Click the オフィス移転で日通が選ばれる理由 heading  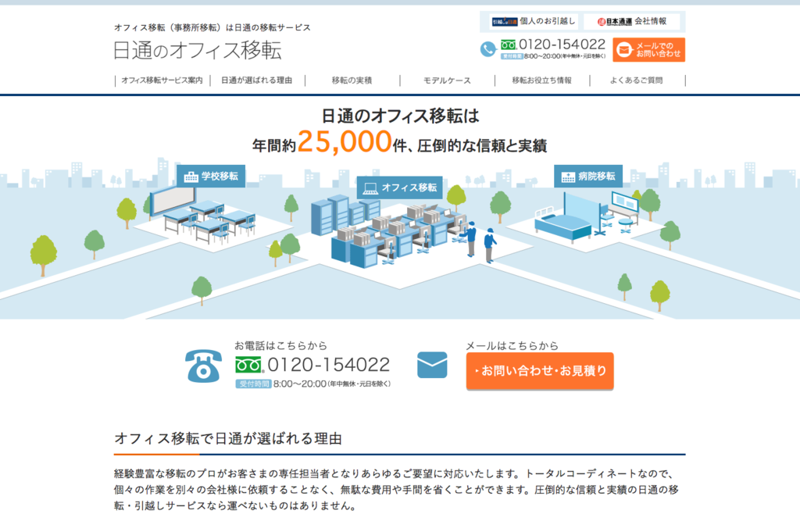(x=228, y=439)
